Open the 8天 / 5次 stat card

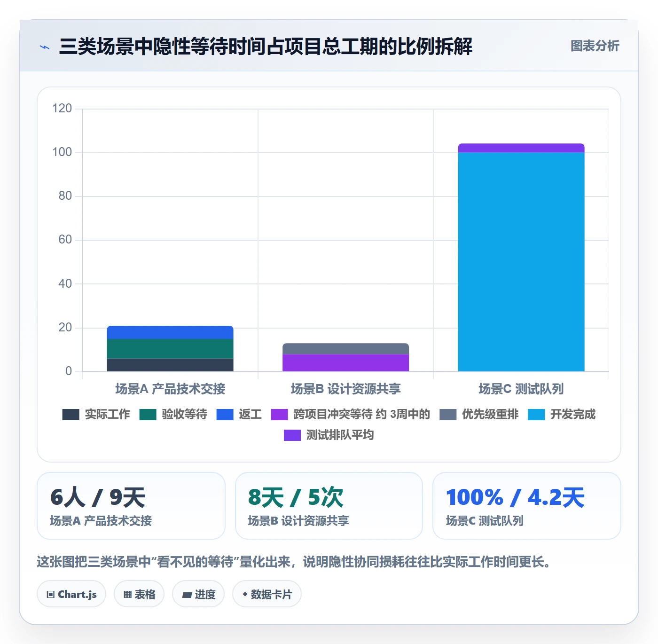[329, 506]
